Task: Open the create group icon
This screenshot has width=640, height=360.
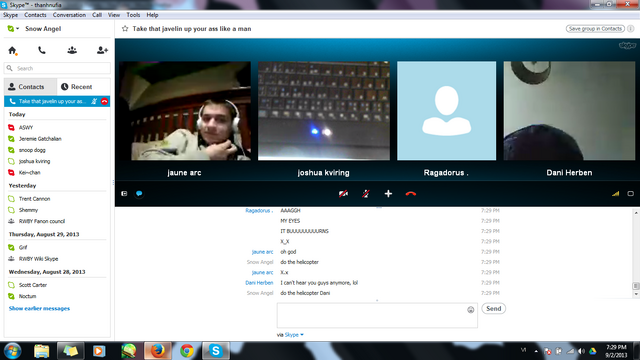Action: [x=72, y=50]
